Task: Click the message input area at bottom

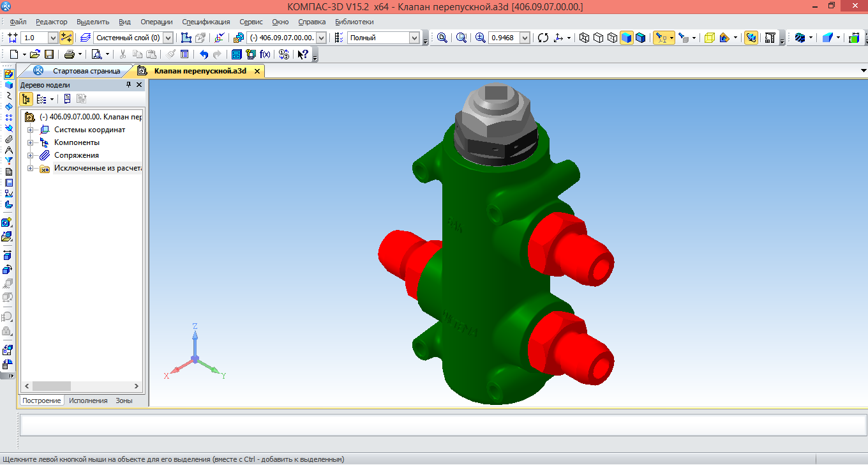Action: [x=443, y=425]
